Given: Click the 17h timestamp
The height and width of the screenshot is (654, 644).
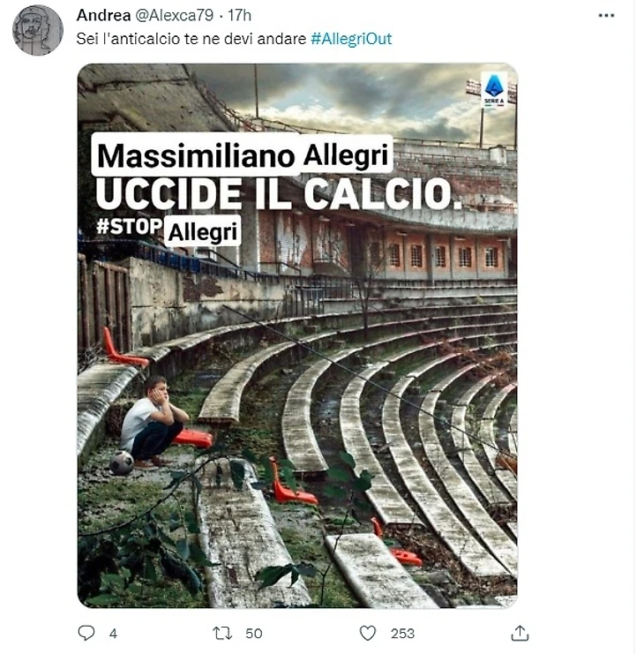Looking at the screenshot, I should (240, 15).
